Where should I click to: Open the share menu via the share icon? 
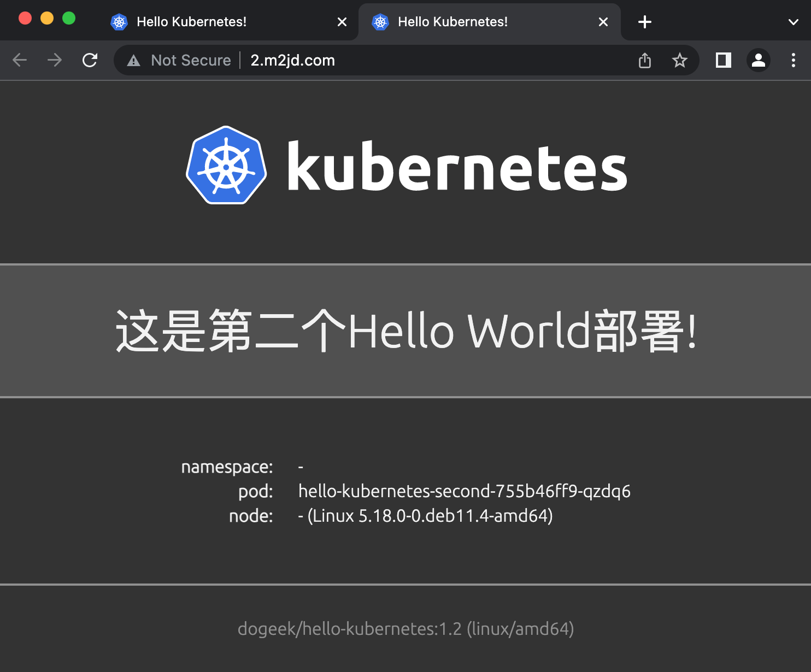tap(644, 60)
